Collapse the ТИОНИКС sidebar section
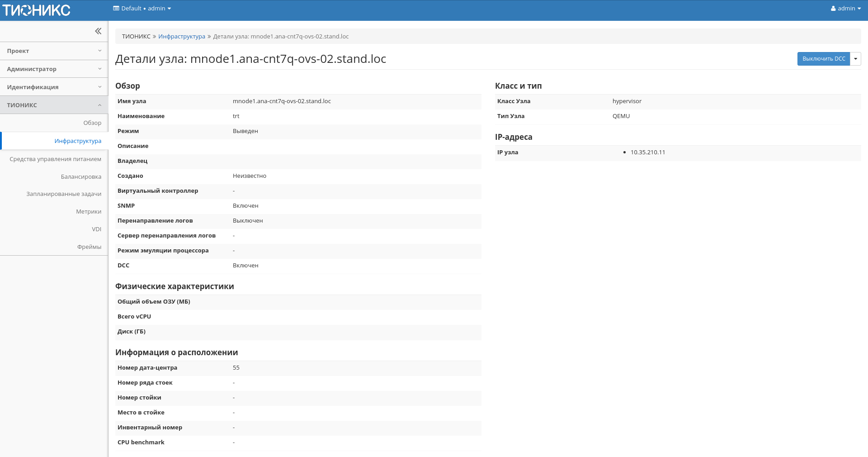The height and width of the screenshot is (457, 868). coord(54,105)
